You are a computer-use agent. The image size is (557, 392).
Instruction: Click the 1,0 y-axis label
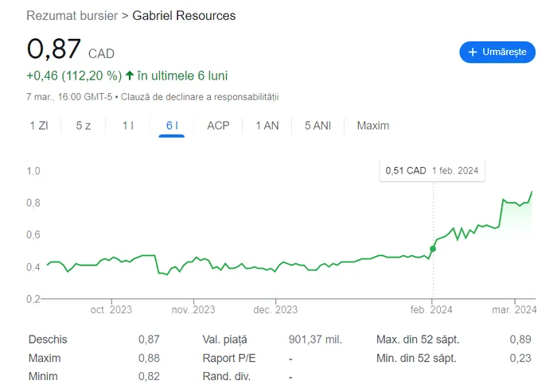[x=33, y=171]
